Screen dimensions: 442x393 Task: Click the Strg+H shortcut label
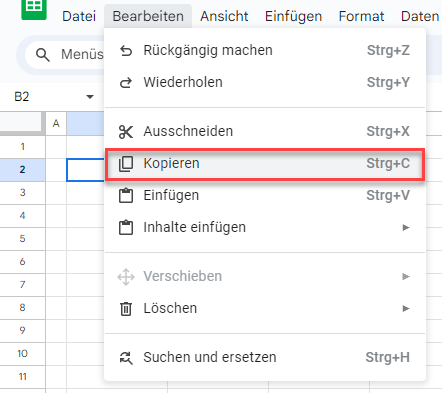coord(388,357)
